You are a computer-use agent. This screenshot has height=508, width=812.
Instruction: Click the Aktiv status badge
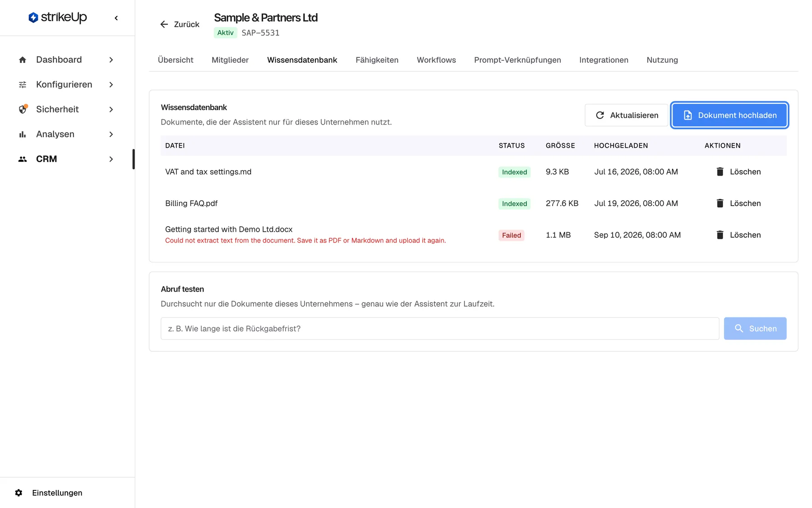[x=226, y=33]
